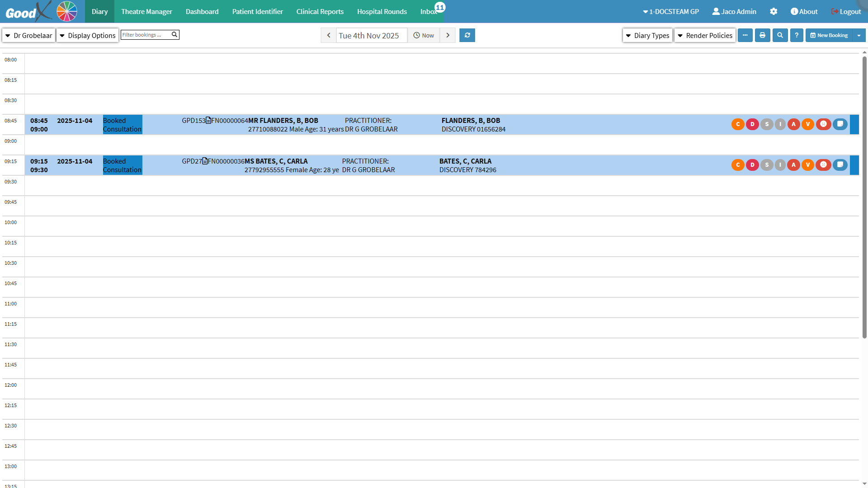
Task: Open the Clinical Reports tab
Action: (x=320, y=12)
